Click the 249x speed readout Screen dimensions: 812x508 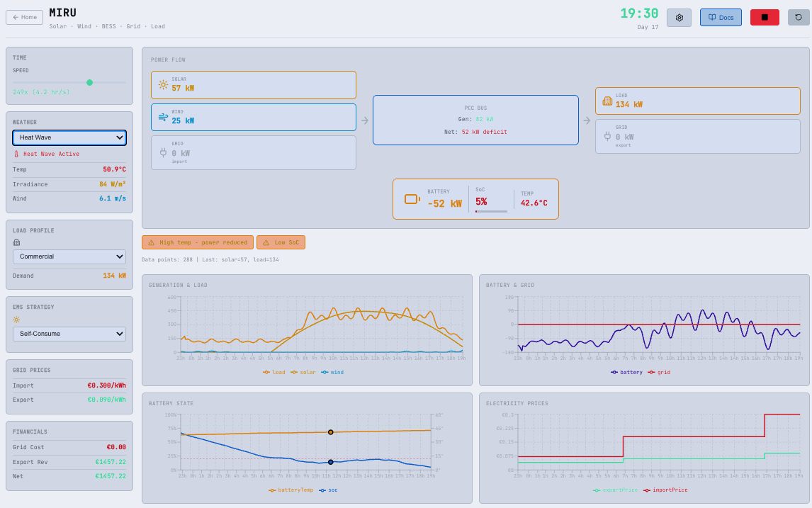[41, 92]
